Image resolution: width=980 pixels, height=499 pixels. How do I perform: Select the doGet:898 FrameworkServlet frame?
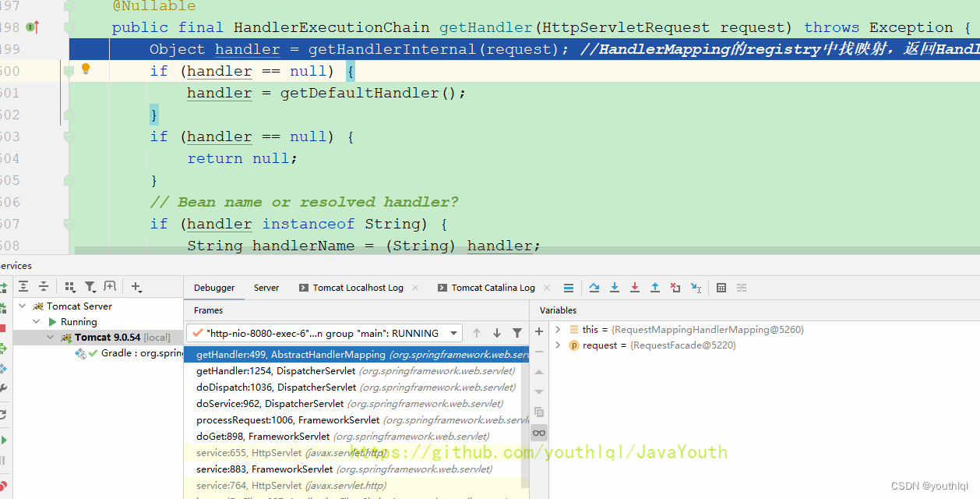click(x=356, y=437)
